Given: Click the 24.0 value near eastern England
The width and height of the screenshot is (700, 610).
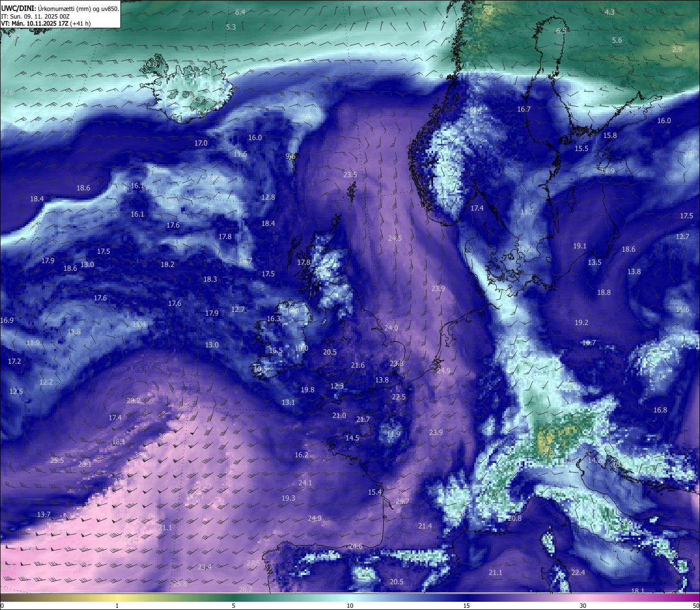Looking at the screenshot, I should click(x=391, y=328).
